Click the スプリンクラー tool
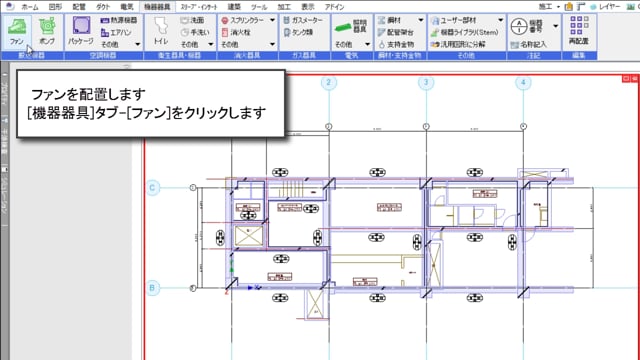The image size is (640, 360). click(x=244, y=20)
